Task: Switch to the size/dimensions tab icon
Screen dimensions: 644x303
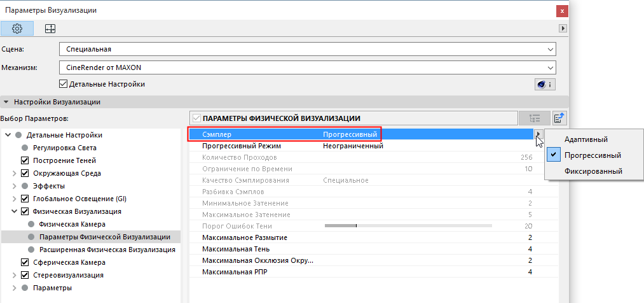Action: [50, 29]
